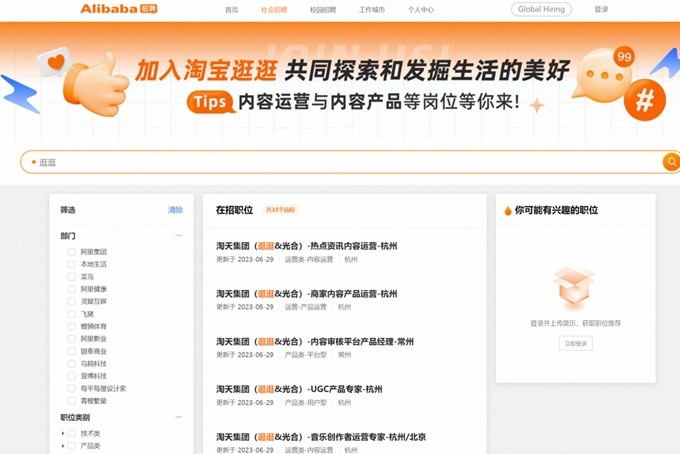Expand the 技术类 category tree arrow

[62, 433]
